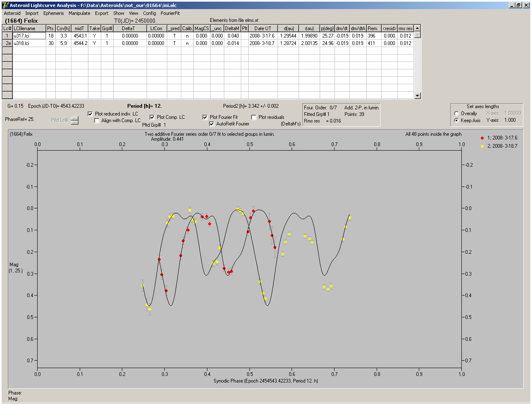Open the Show menu

tap(119, 13)
